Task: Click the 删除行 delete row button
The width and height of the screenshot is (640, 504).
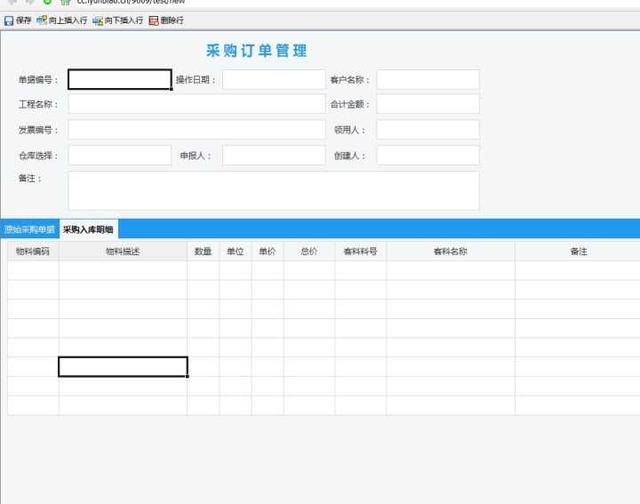Action: click(166, 20)
